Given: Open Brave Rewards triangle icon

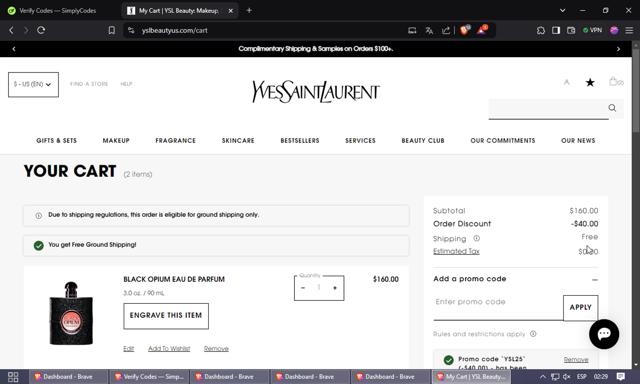Looking at the screenshot, I should pos(482,30).
